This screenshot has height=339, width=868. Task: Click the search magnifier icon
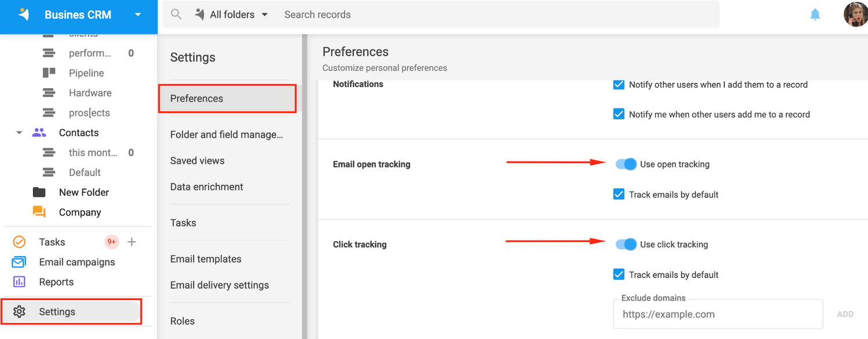pos(176,14)
